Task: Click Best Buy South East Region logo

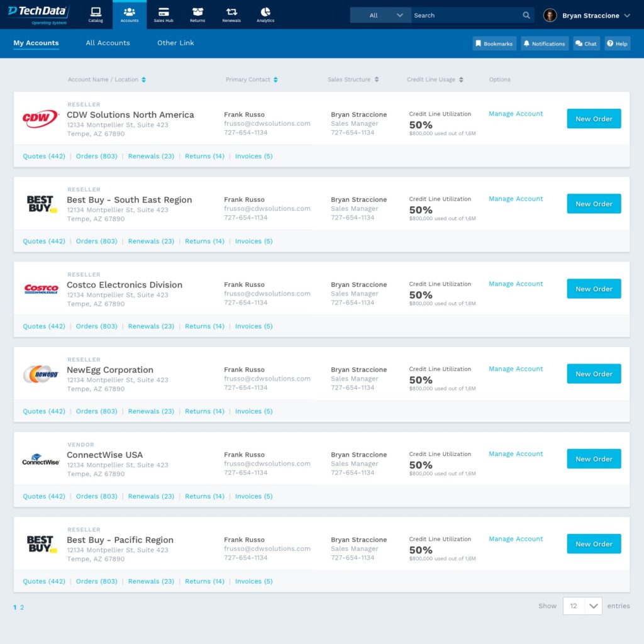Action: [x=42, y=204]
